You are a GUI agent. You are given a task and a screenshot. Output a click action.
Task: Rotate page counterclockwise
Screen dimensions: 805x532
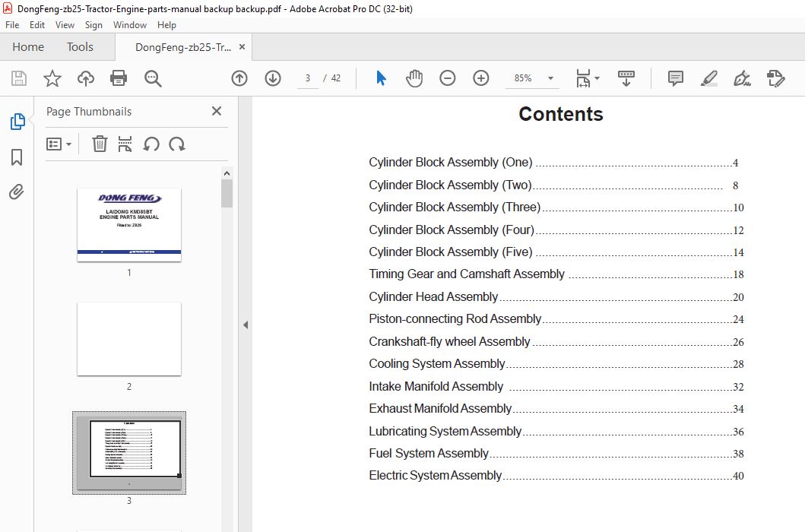(151, 144)
